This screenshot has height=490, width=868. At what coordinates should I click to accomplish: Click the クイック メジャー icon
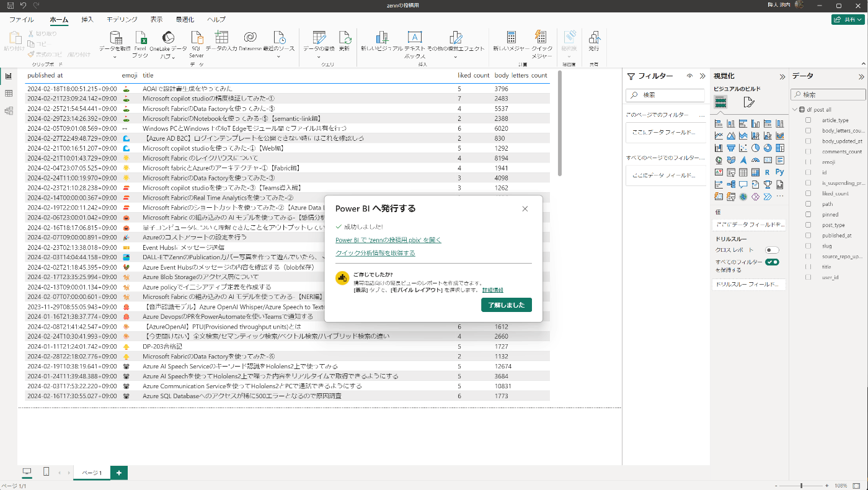[541, 37]
